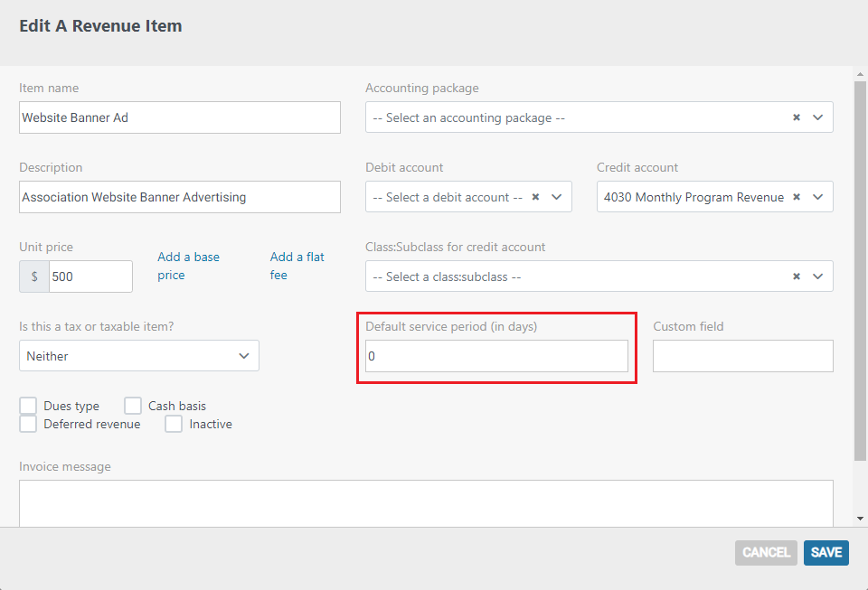Screen dimensions: 868x590
Task: Clear the Accounting package selection x icon
Action: tap(796, 117)
